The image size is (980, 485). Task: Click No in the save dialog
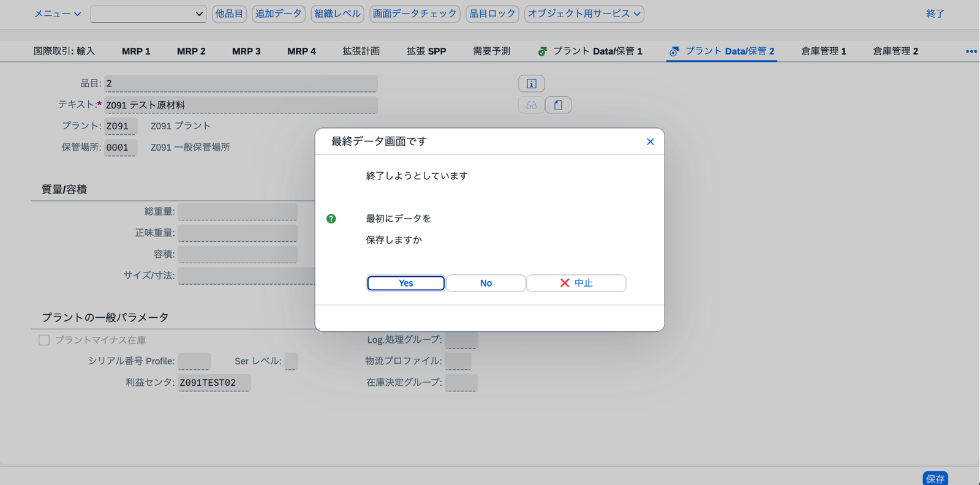(486, 283)
